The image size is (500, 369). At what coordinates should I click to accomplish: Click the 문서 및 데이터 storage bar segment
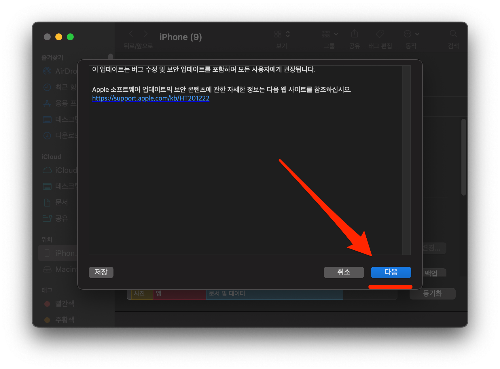[274, 294]
